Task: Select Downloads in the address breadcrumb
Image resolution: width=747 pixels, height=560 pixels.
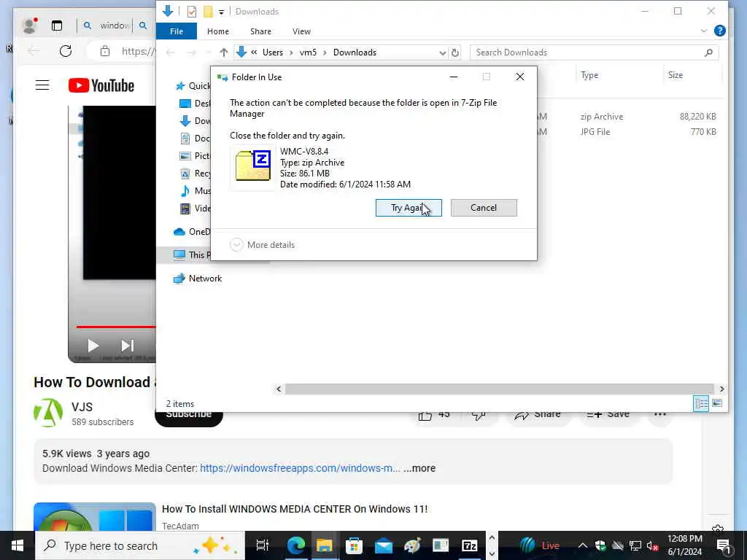Action: point(355,52)
